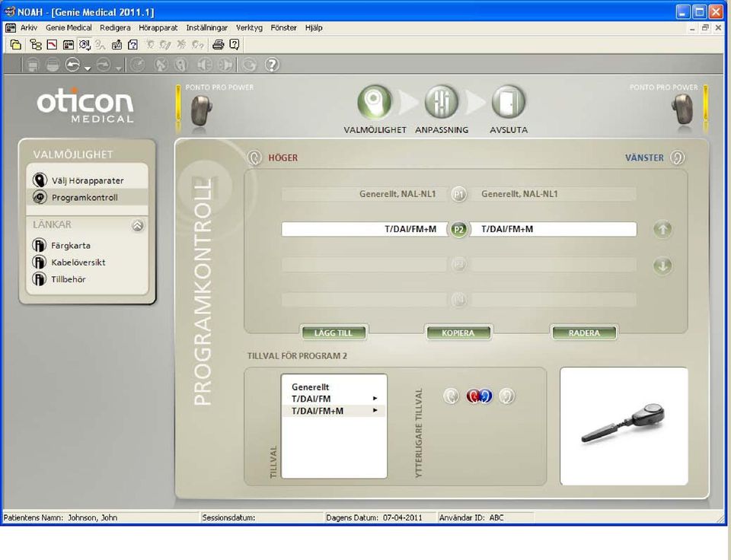Click the question mark document icon

tap(132, 45)
